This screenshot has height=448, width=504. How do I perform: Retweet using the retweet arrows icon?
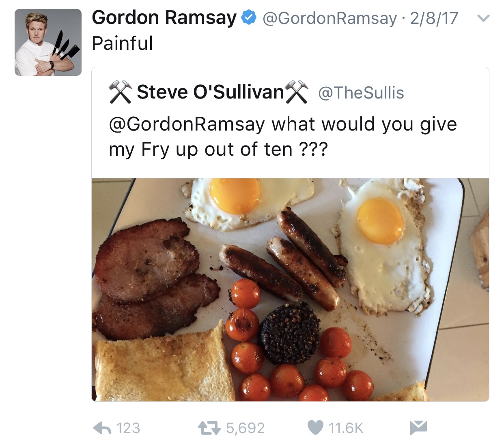point(209,428)
